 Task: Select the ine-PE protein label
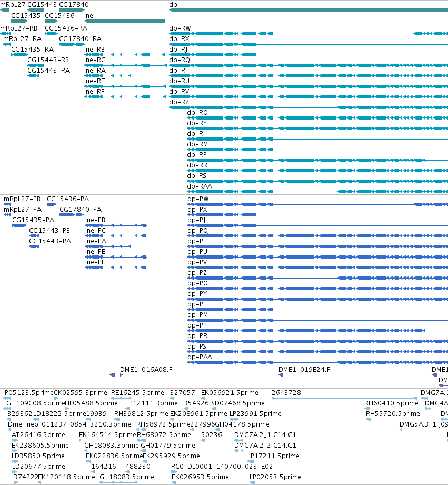point(95,252)
